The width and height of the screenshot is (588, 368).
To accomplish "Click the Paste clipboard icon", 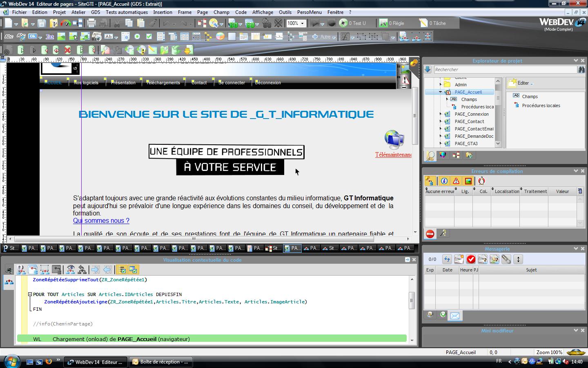I will (x=141, y=23).
